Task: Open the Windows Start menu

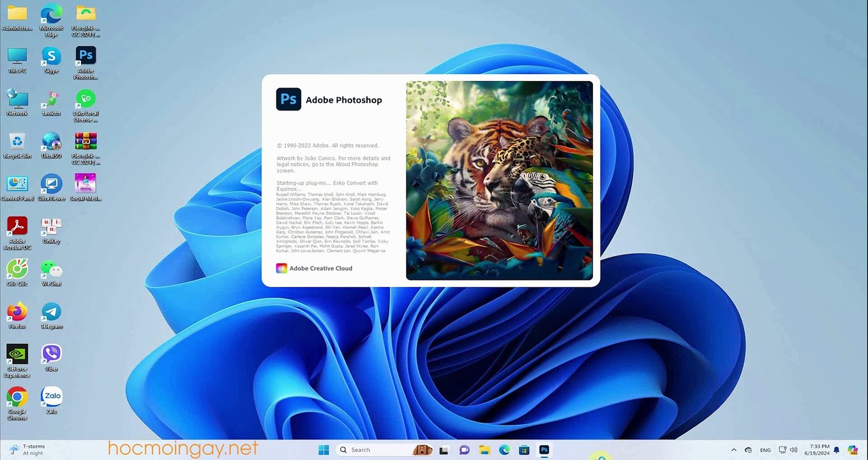Action: (324, 450)
